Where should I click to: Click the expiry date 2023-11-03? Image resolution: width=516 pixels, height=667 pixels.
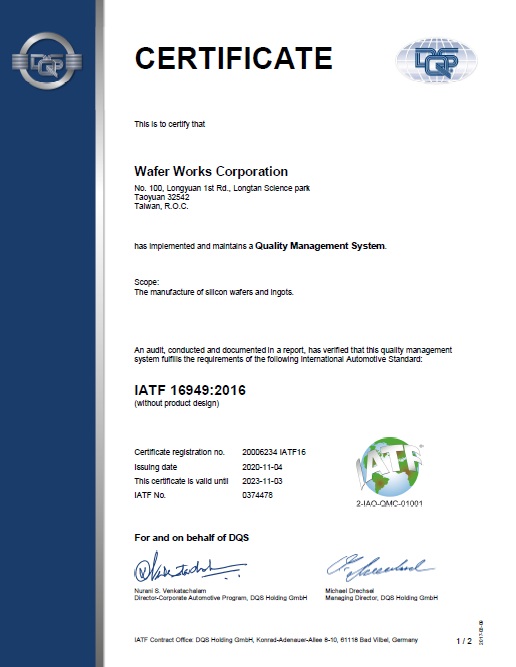262,481
